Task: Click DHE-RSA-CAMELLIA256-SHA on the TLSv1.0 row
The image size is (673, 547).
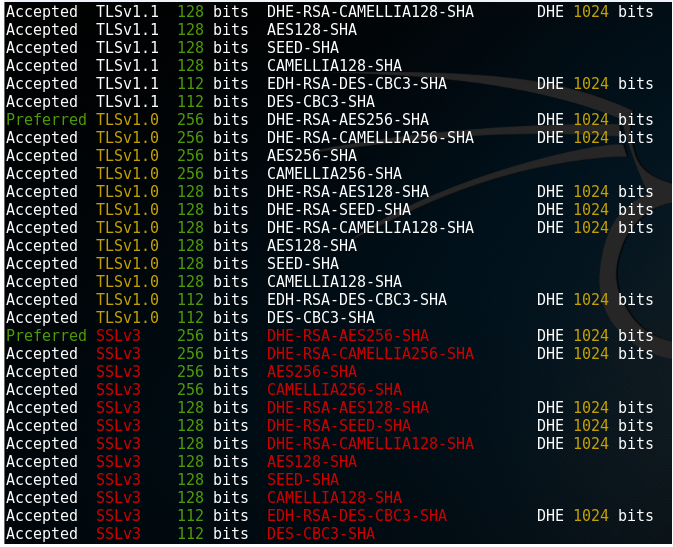Action: (370, 138)
